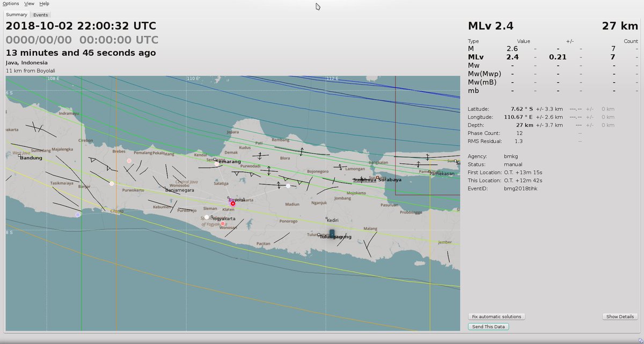Click '13 minutes and 45 seconds ago' text
The height and width of the screenshot is (344, 644).
point(81,53)
